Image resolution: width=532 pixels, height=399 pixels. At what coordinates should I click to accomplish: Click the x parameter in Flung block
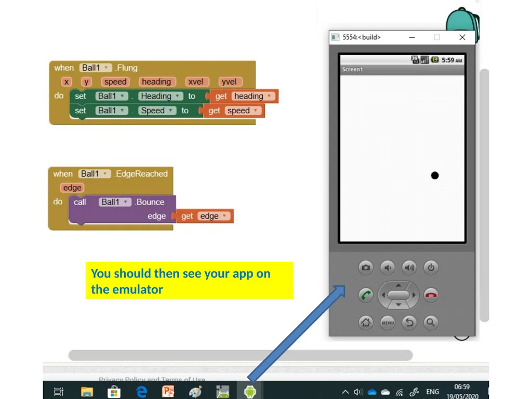pos(66,82)
